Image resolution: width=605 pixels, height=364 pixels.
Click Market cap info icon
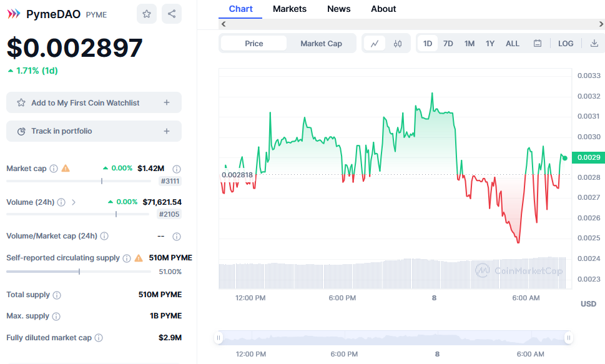(x=54, y=169)
